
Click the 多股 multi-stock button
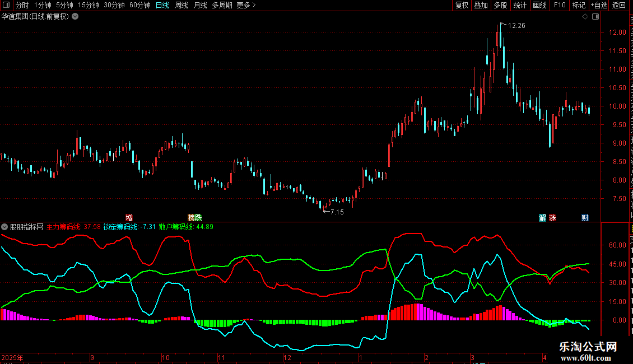tap(500, 5)
